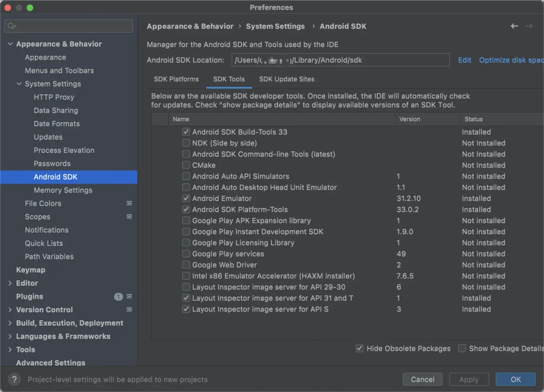Select Data Sharing in sidebar

click(x=56, y=110)
